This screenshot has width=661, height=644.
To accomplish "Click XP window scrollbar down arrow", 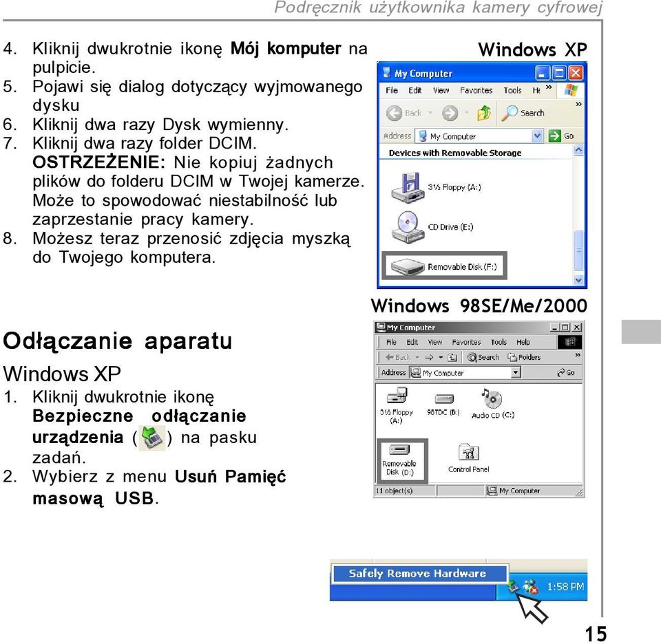I will (579, 279).
